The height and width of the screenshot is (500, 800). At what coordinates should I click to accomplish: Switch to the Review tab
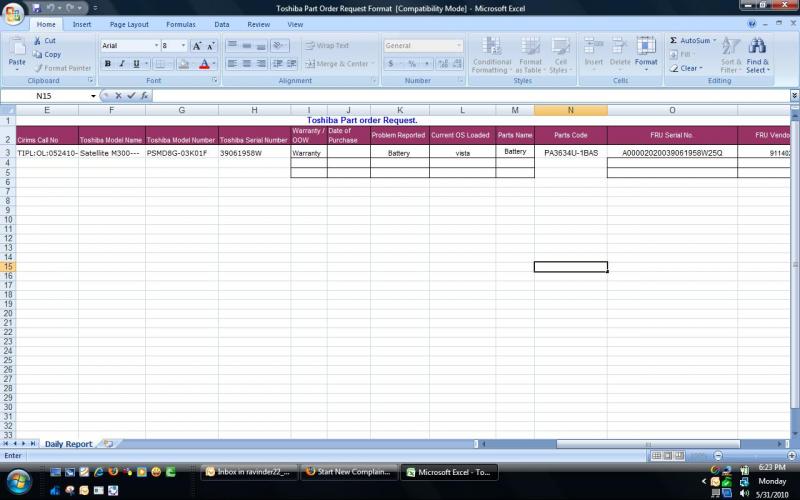[259, 24]
